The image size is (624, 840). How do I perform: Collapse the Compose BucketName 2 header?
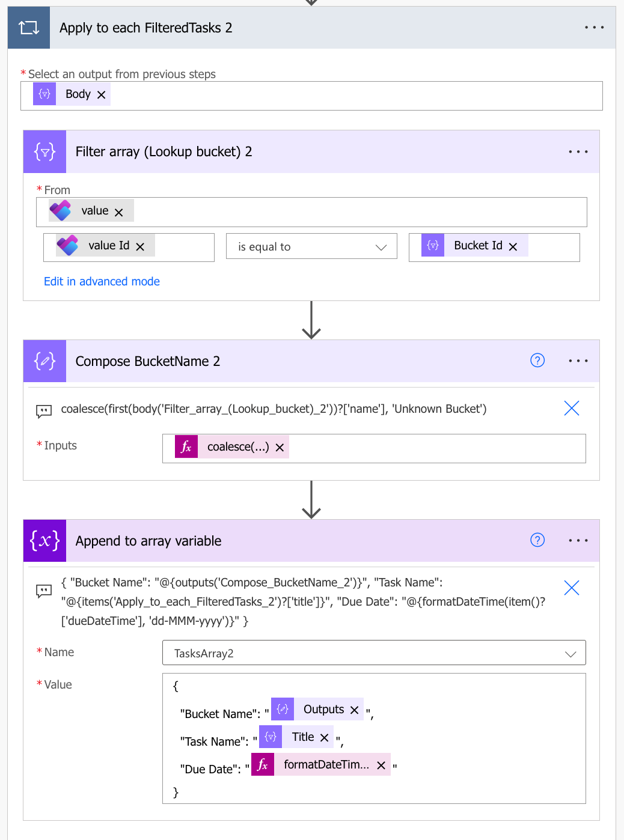311,361
